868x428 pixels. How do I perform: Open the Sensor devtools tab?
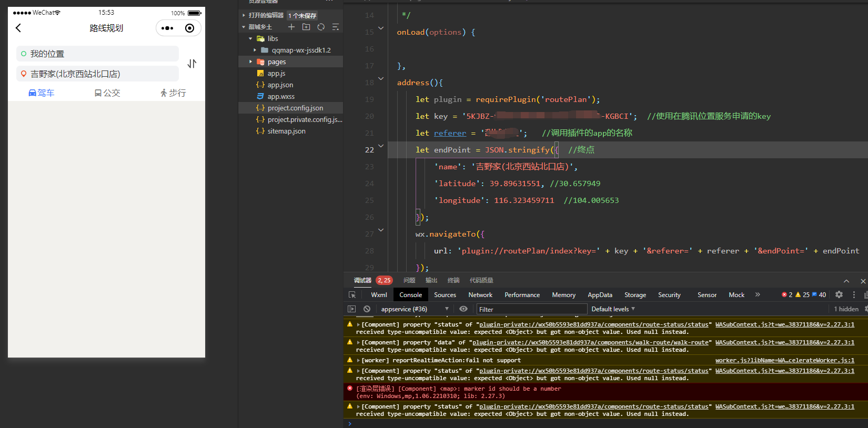coord(707,295)
